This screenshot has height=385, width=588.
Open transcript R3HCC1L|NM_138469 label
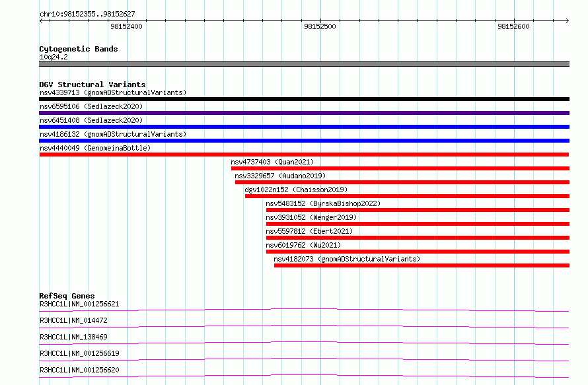[x=73, y=337]
